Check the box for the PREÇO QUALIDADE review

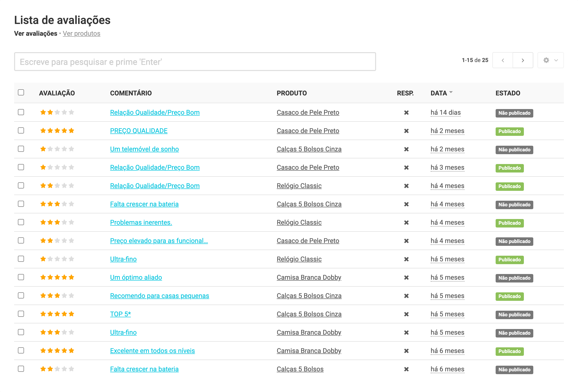coord(21,130)
